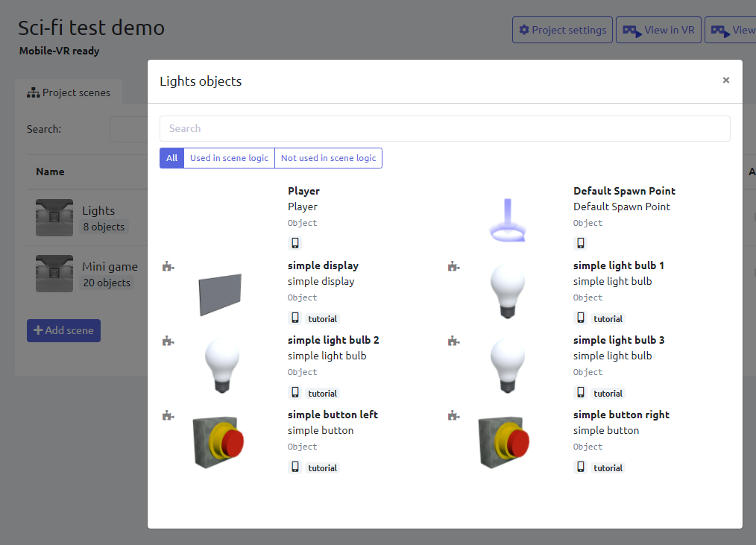The height and width of the screenshot is (545, 756).
Task: Select the simple display thumbnail
Action: (x=220, y=294)
